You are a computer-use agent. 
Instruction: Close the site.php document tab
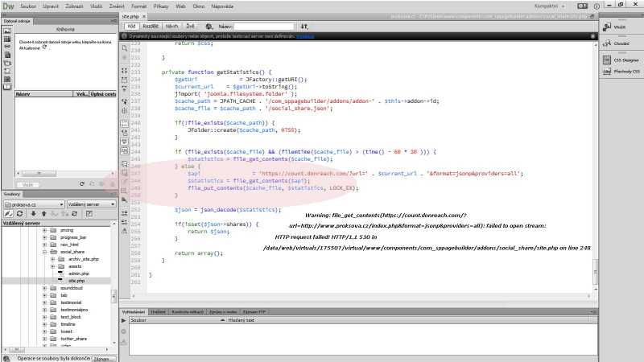coord(144,16)
